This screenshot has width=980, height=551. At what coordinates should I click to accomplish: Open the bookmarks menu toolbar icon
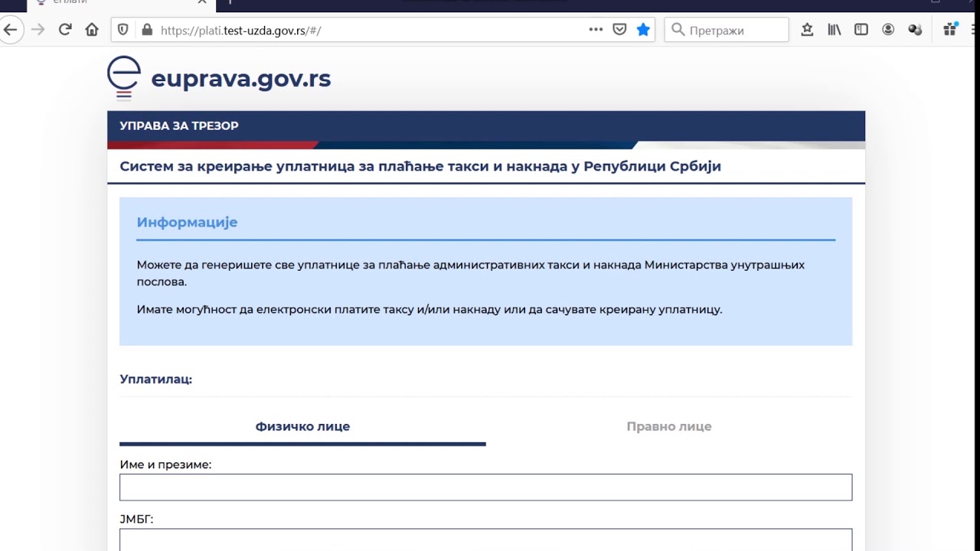(x=807, y=30)
